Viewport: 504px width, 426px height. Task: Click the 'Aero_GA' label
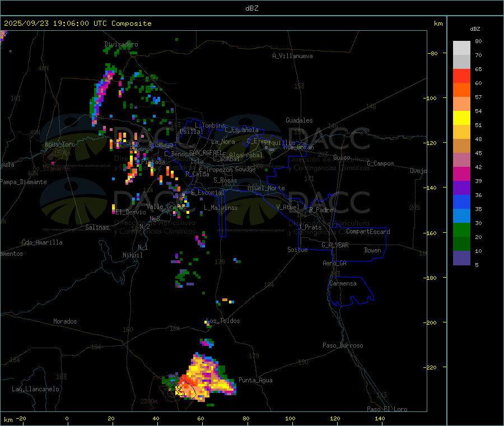point(335,263)
